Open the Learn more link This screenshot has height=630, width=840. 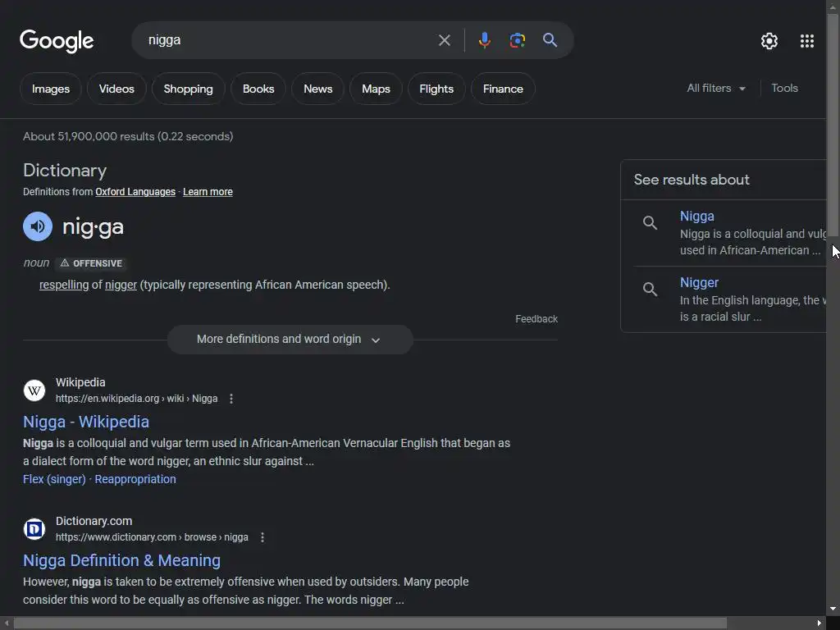click(x=208, y=192)
